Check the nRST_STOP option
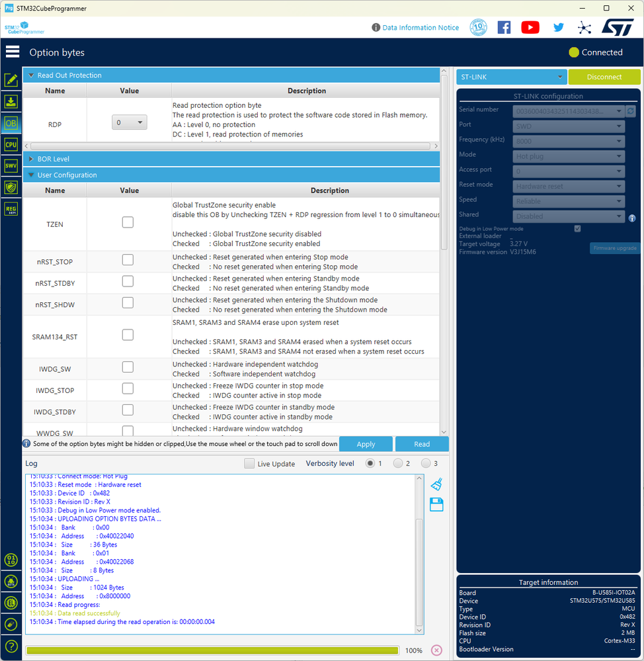 click(128, 259)
